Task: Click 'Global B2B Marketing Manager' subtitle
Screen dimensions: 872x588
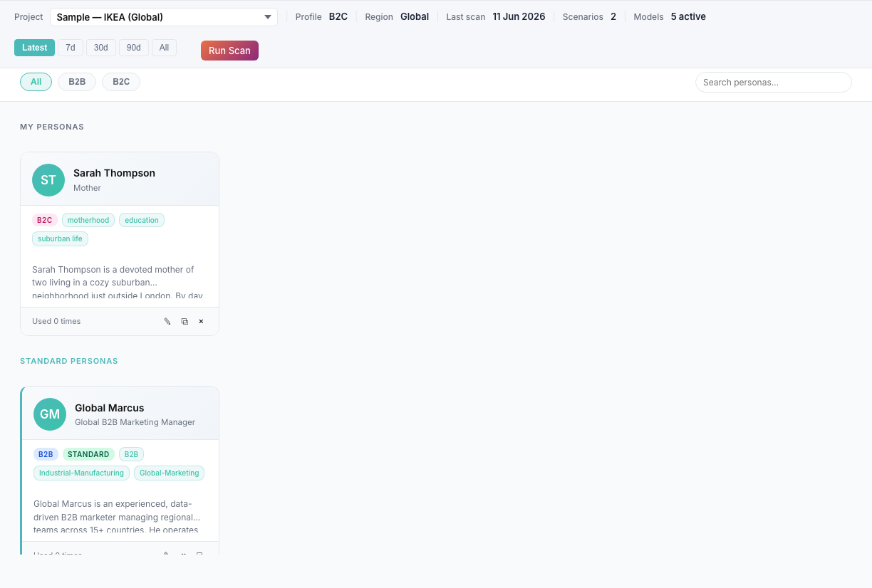Action: click(135, 422)
